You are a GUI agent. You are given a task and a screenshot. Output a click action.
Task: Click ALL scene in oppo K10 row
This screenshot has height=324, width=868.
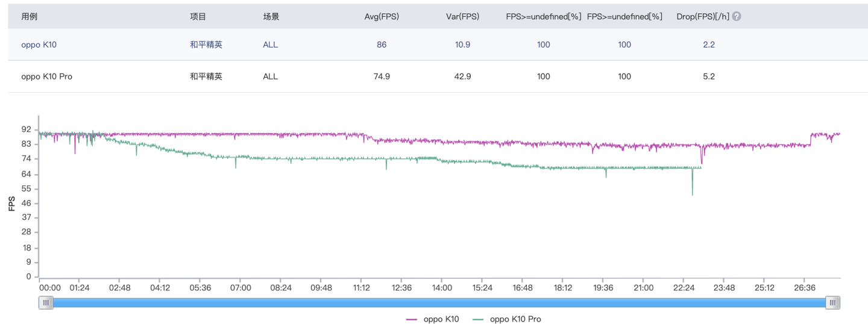pos(271,45)
